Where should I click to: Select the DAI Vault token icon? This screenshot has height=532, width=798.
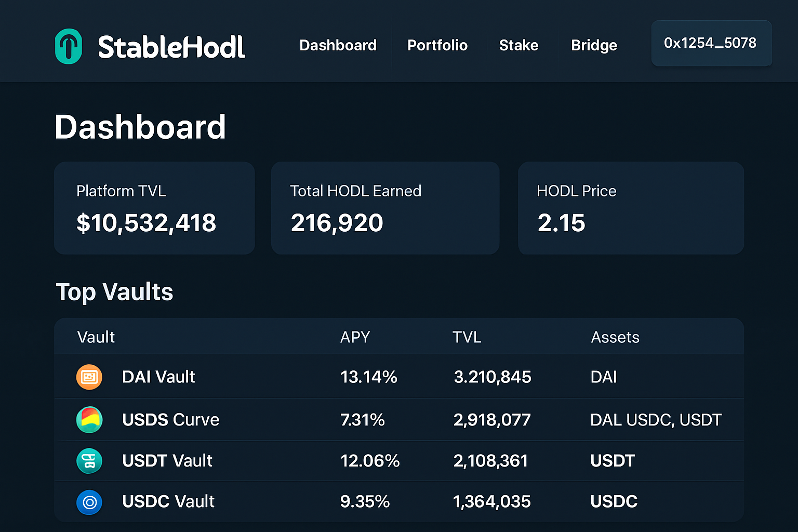[89, 377]
